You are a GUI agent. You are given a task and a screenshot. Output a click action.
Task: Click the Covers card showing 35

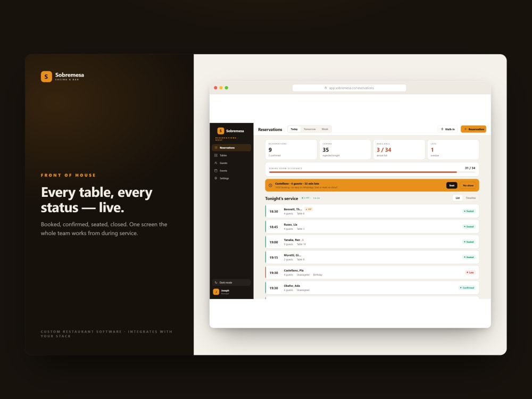345,149
